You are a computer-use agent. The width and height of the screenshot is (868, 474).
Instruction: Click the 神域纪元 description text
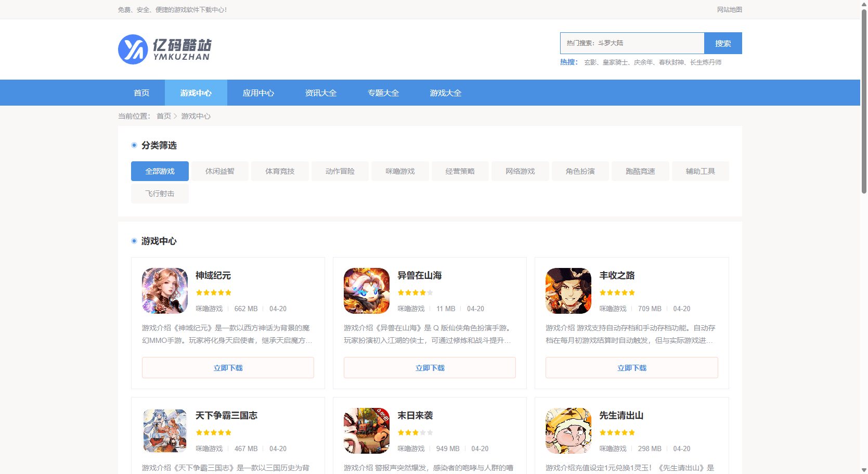pos(227,334)
